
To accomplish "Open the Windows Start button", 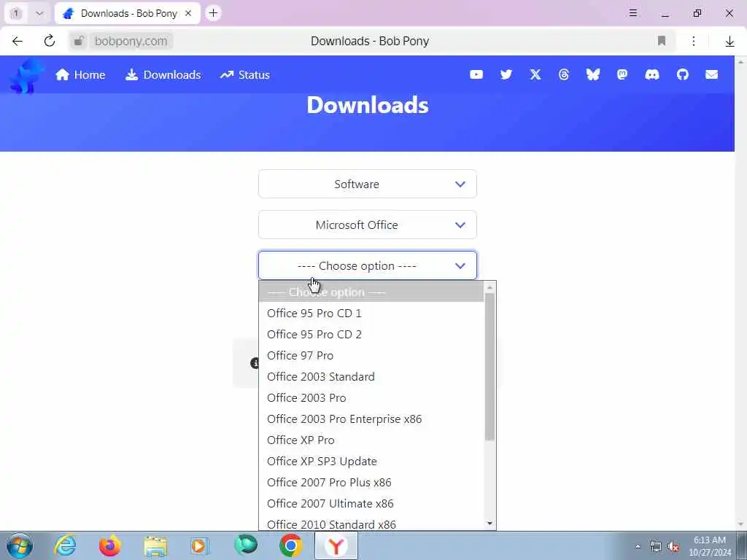I will (x=20, y=545).
